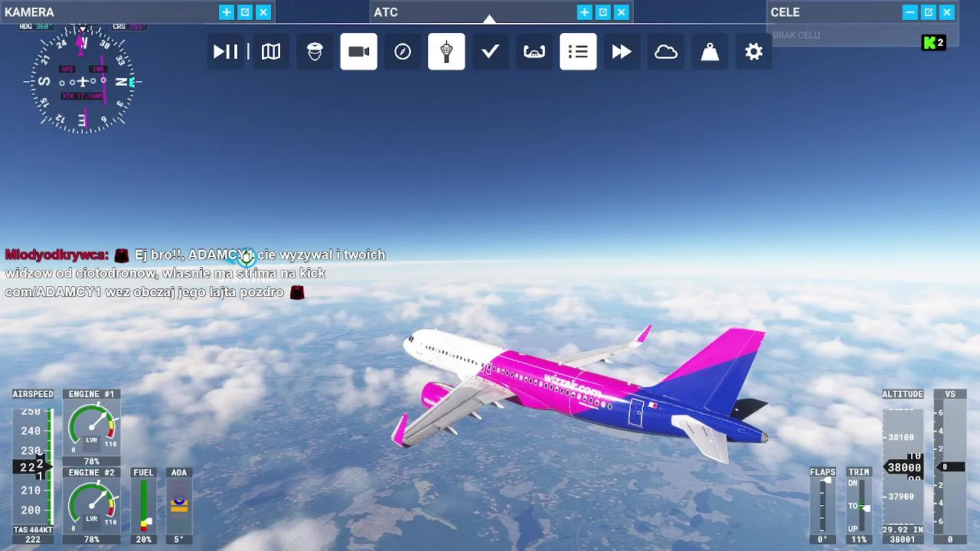The height and width of the screenshot is (551, 980).
Task: Open the fuel and weight icon
Action: pyautogui.click(x=710, y=51)
